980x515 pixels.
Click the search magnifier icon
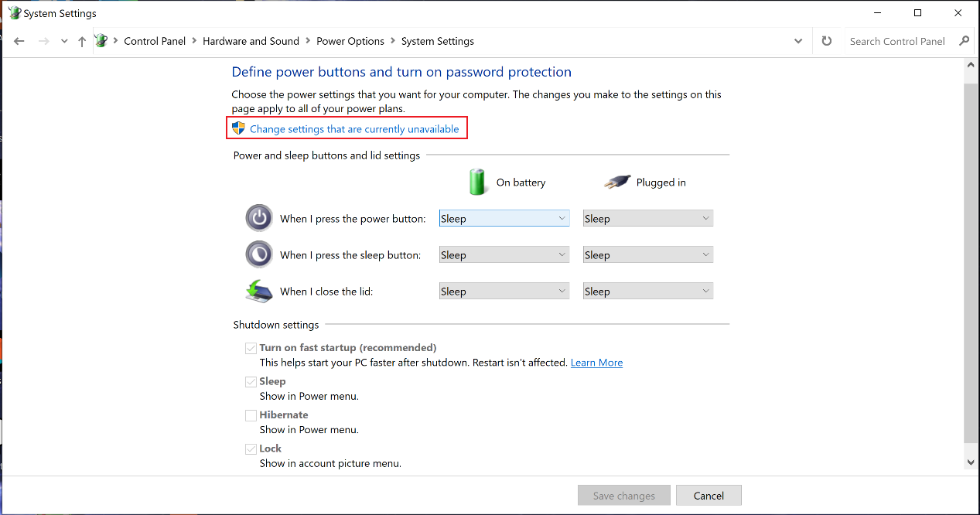pos(964,41)
